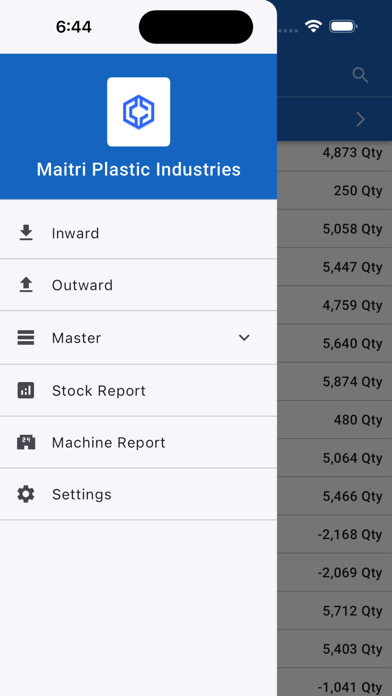Expand the Master submenu chevron
The image size is (392, 696).
click(244, 338)
